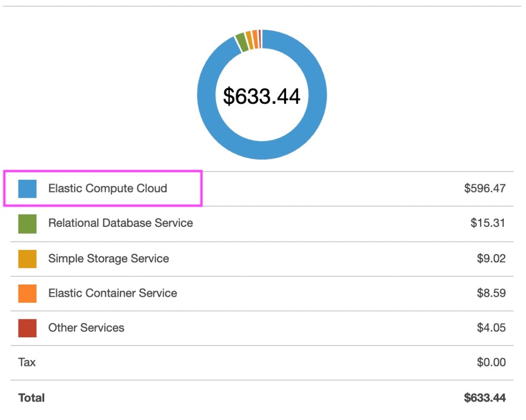Click the Other Services name
The image size is (526, 420).
pos(86,328)
